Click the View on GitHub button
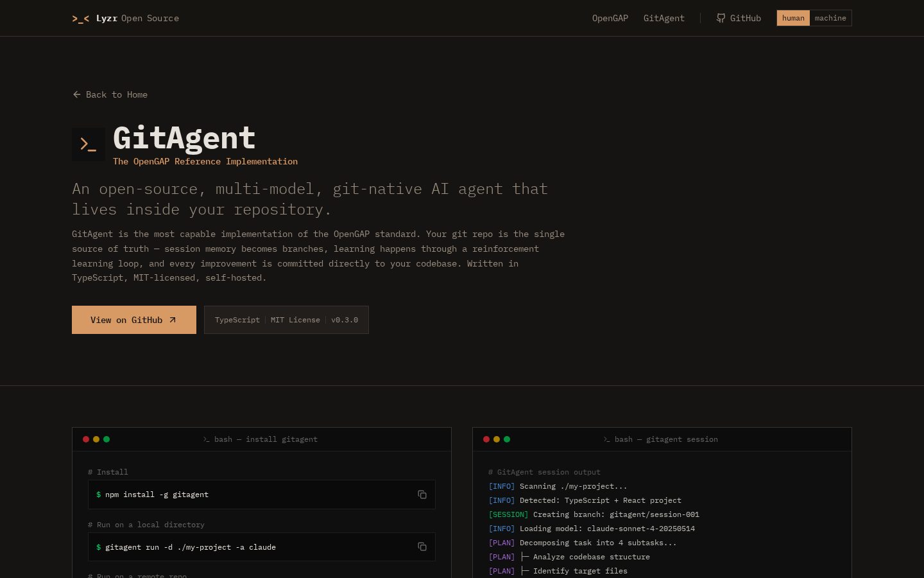924x578 pixels. [x=134, y=320]
